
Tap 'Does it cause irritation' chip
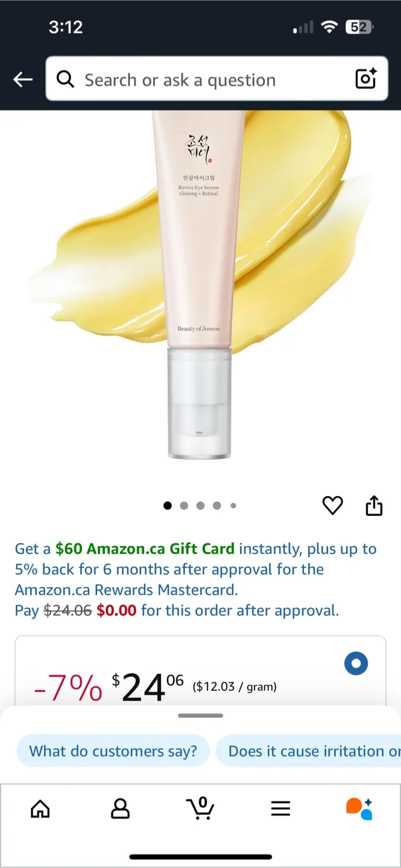(309, 751)
